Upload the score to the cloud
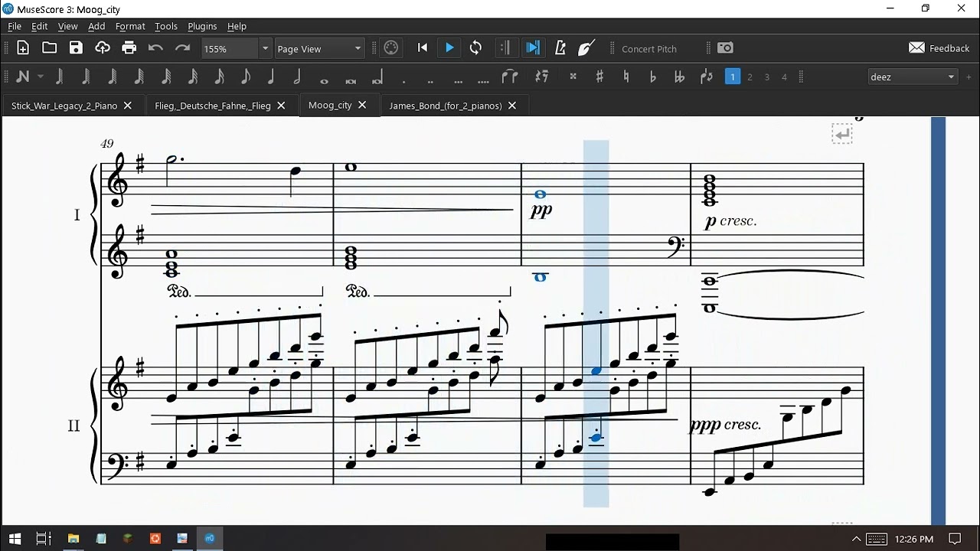 tap(103, 48)
